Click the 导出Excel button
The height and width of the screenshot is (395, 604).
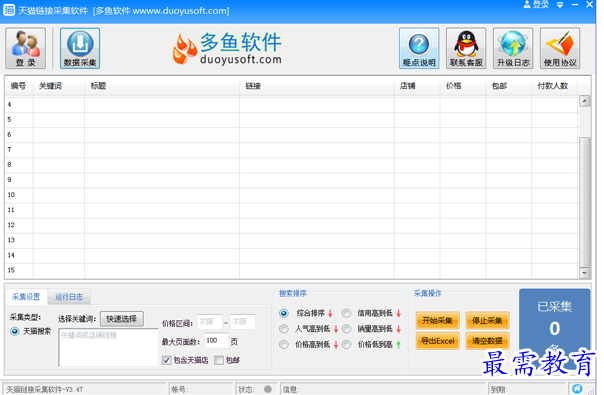pyautogui.click(x=438, y=341)
